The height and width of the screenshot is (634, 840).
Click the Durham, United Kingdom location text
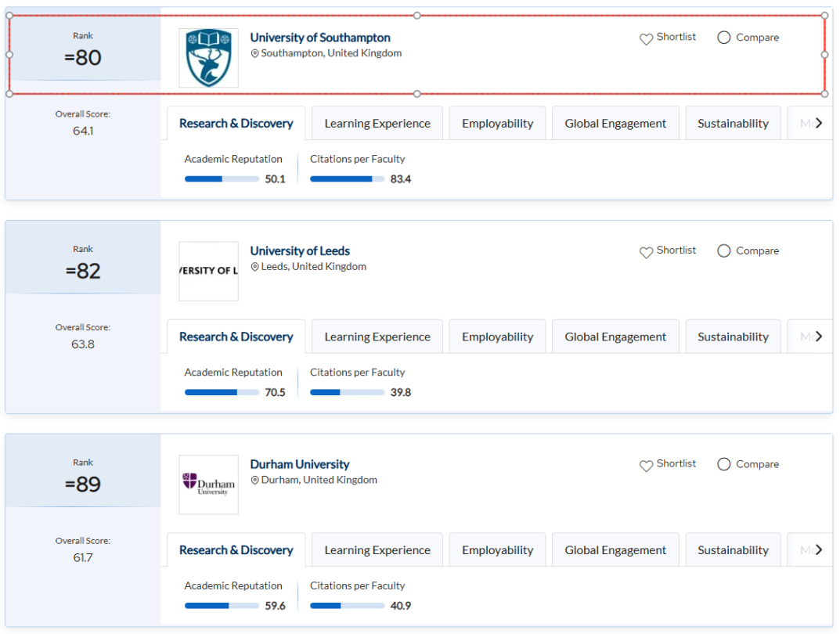[319, 480]
